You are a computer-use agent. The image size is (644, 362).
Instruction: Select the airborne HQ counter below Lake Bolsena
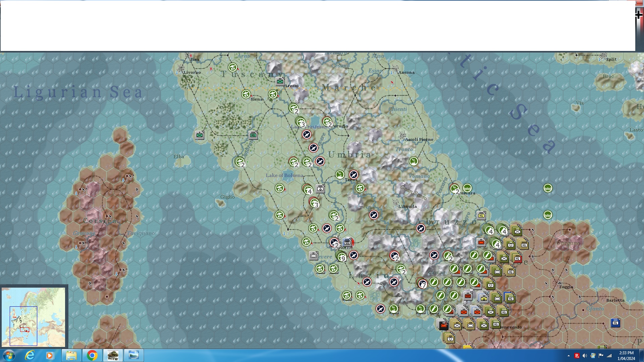320,188
